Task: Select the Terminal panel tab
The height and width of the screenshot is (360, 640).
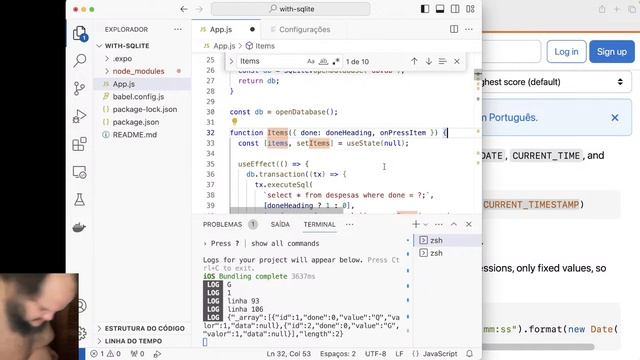Action: [x=319, y=224]
